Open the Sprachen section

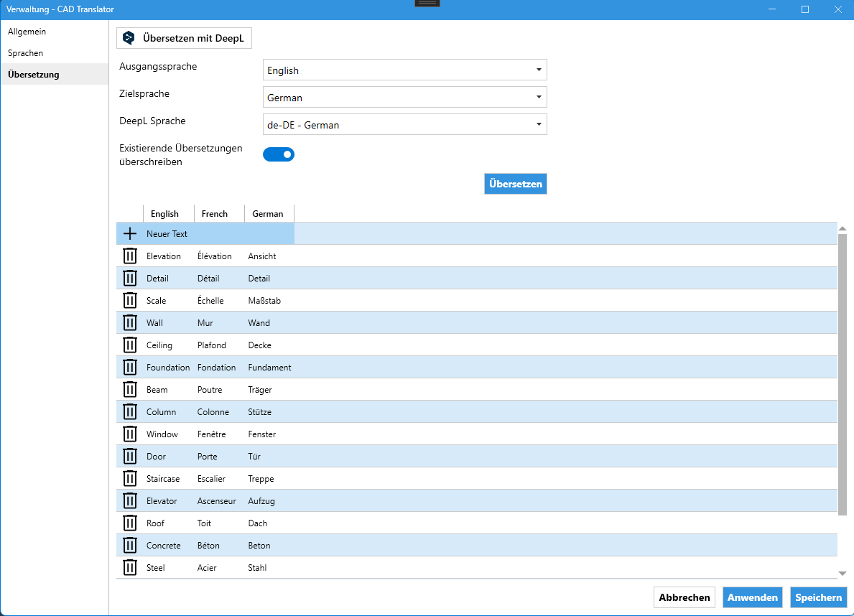[55, 53]
